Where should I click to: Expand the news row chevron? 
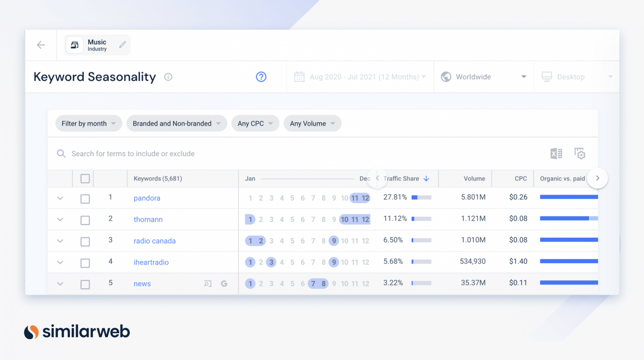pos(60,284)
